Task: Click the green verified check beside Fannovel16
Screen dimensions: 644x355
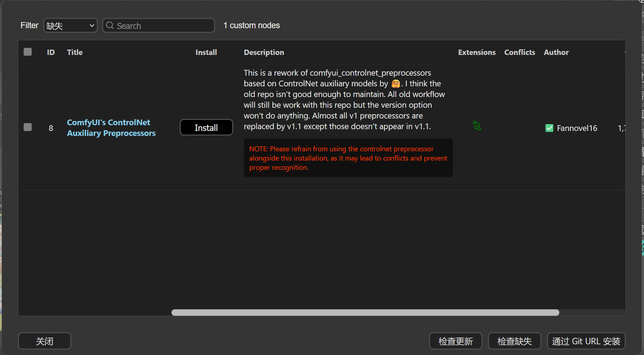Action: click(549, 128)
